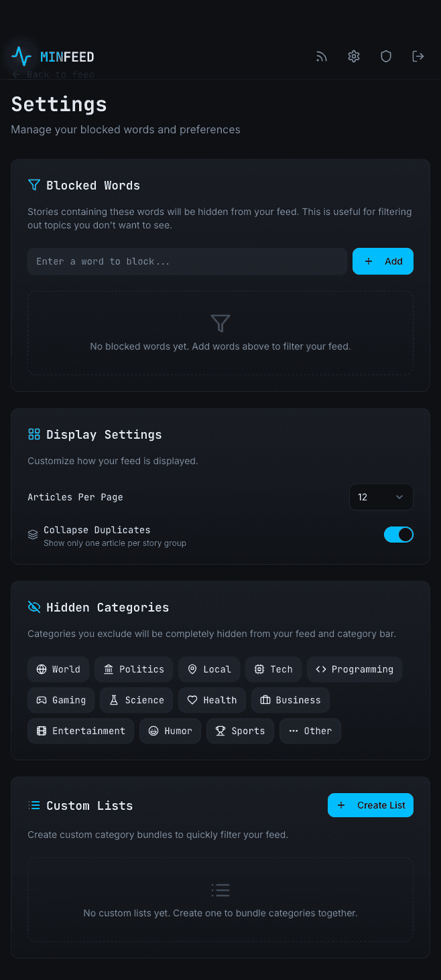Click the RSS feed icon in the header
The image size is (441, 980).
(321, 56)
